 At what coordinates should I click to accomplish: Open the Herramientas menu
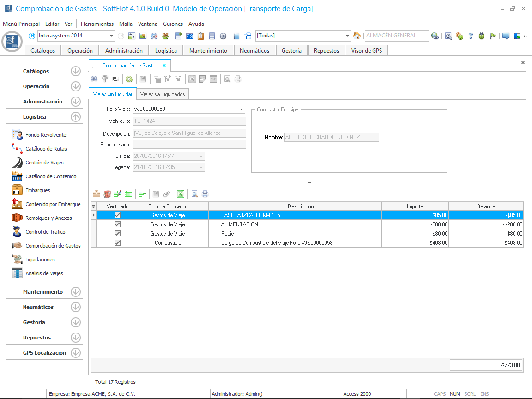[x=97, y=24]
